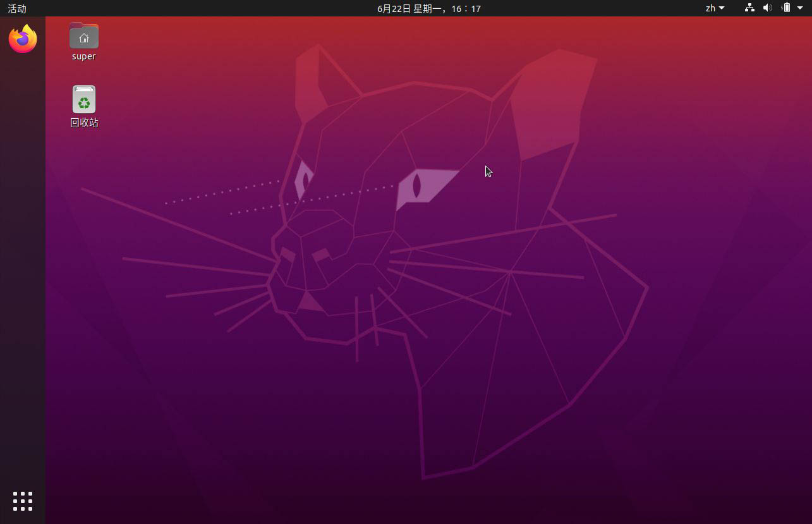Viewport: 812px width, 524px height.
Task: Select the super label under the home folder
Action: (84, 56)
